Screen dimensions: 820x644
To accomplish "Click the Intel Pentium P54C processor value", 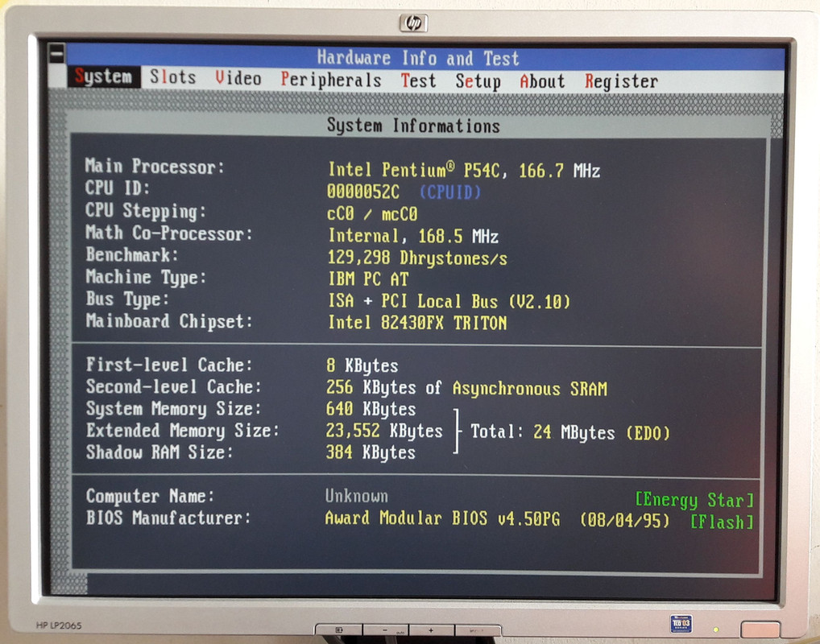I will (x=465, y=171).
